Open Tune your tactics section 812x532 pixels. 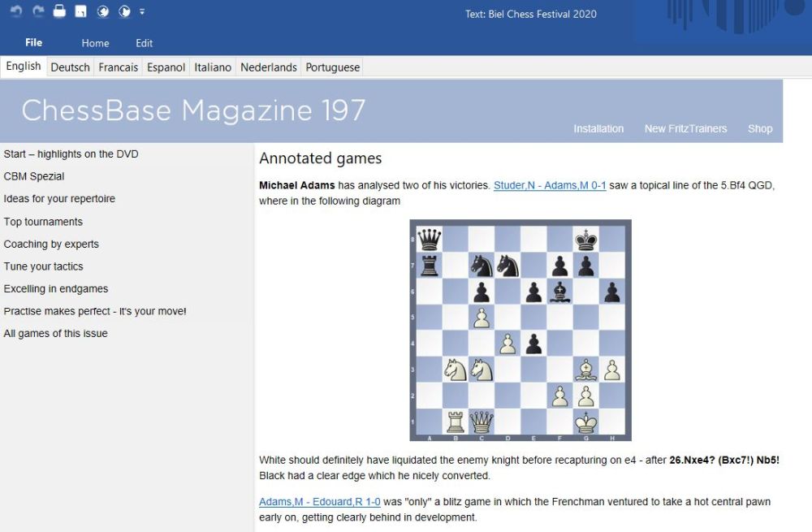[x=43, y=266]
